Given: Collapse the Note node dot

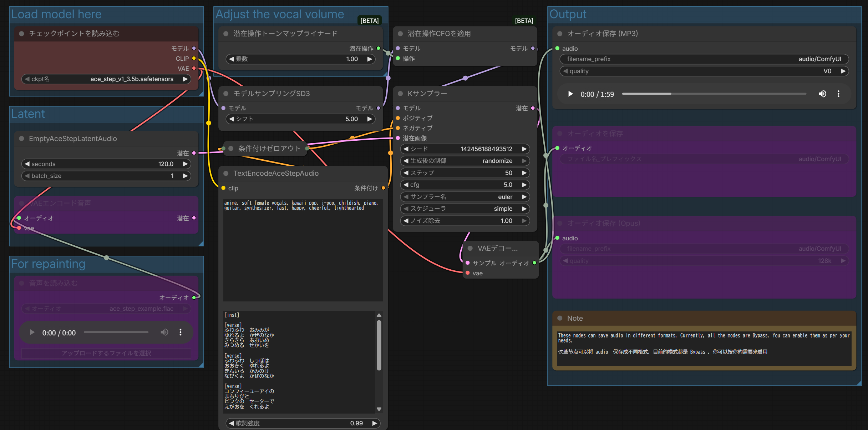Looking at the screenshot, I should click(560, 318).
